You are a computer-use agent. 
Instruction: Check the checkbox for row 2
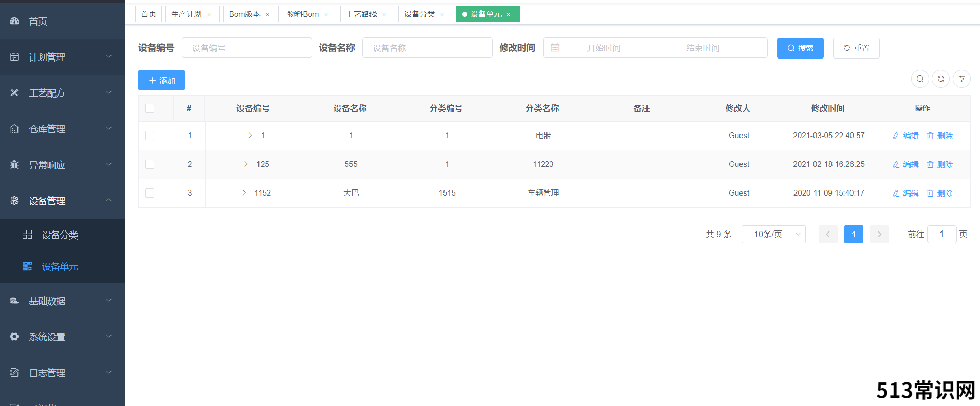[x=150, y=164]
